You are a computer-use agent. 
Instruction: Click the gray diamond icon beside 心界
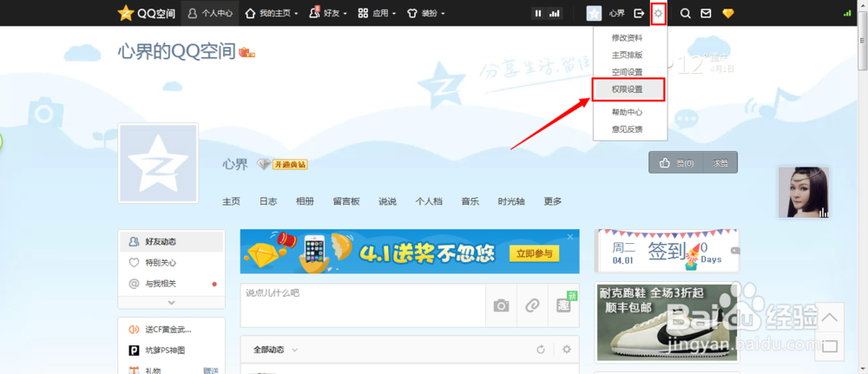pyautogui.click(x=264, y=164)
